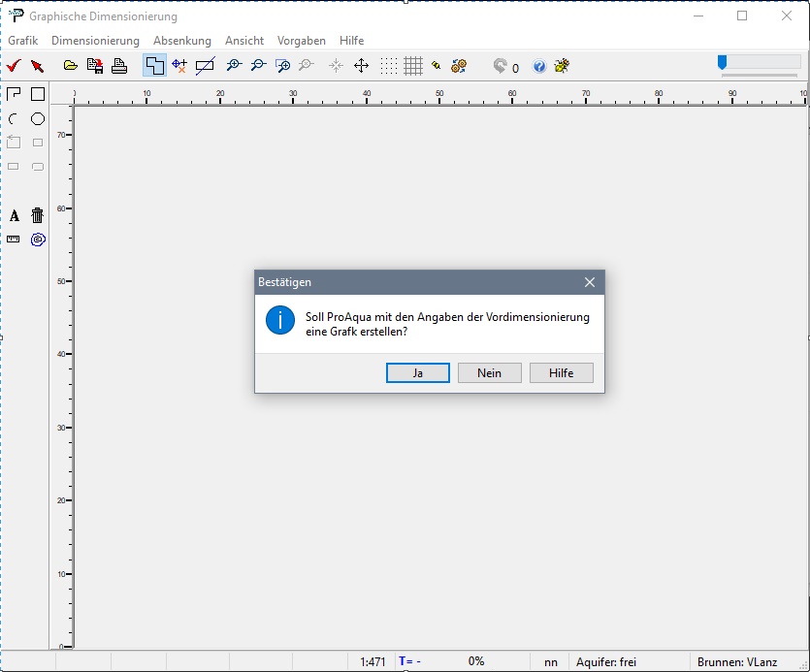Pick the polygon circle shape tool
This screenshot has height=672, width=810.
[x=38, y=118]
